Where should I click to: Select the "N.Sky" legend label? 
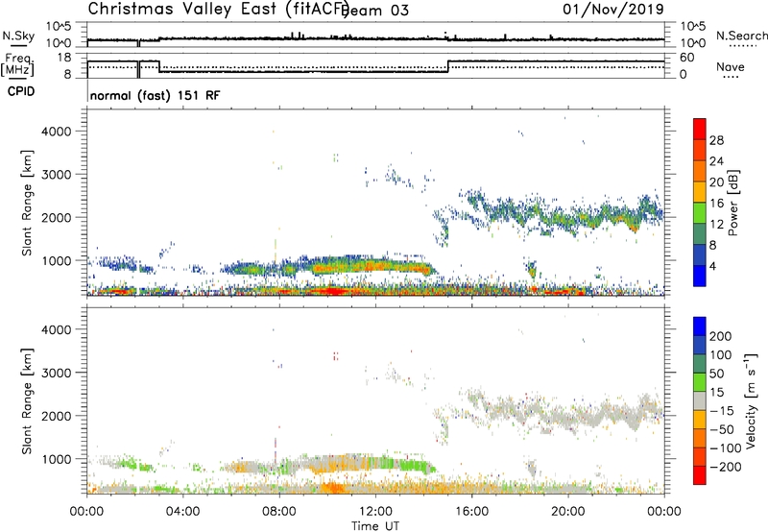click(x=18, y=36)
